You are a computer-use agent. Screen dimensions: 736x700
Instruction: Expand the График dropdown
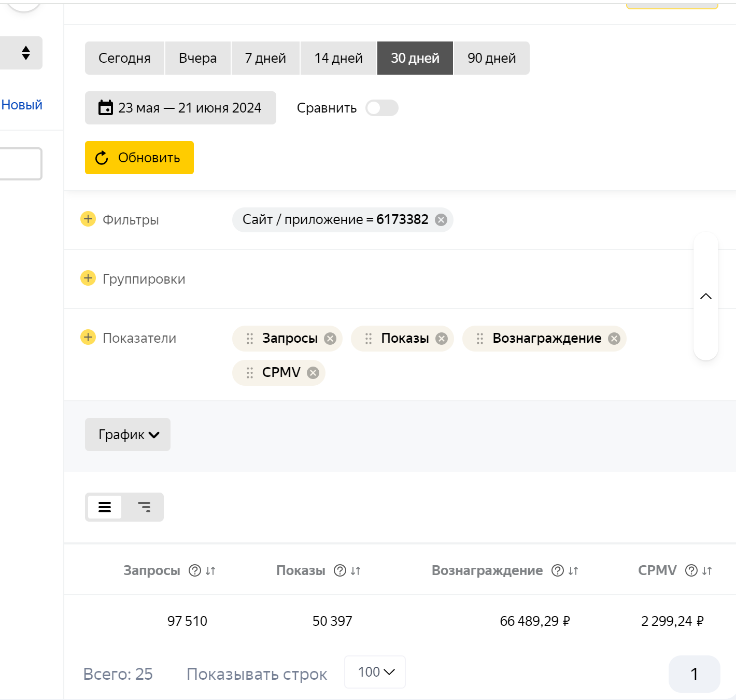pos(128,435)
